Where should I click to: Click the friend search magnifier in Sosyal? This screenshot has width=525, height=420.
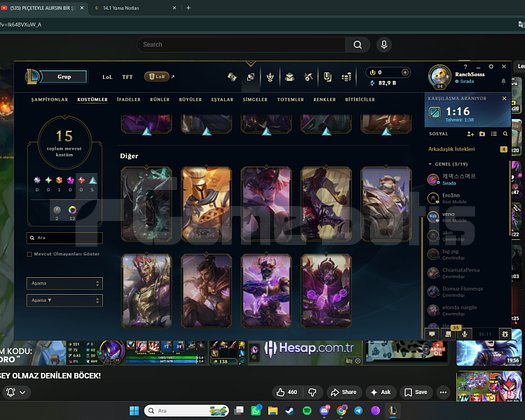point(505,134)
